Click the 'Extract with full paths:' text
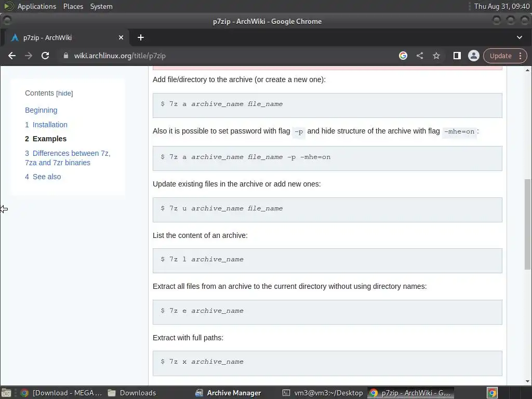The height and width of the screenshot is (399, 532). tap(188, 338)
